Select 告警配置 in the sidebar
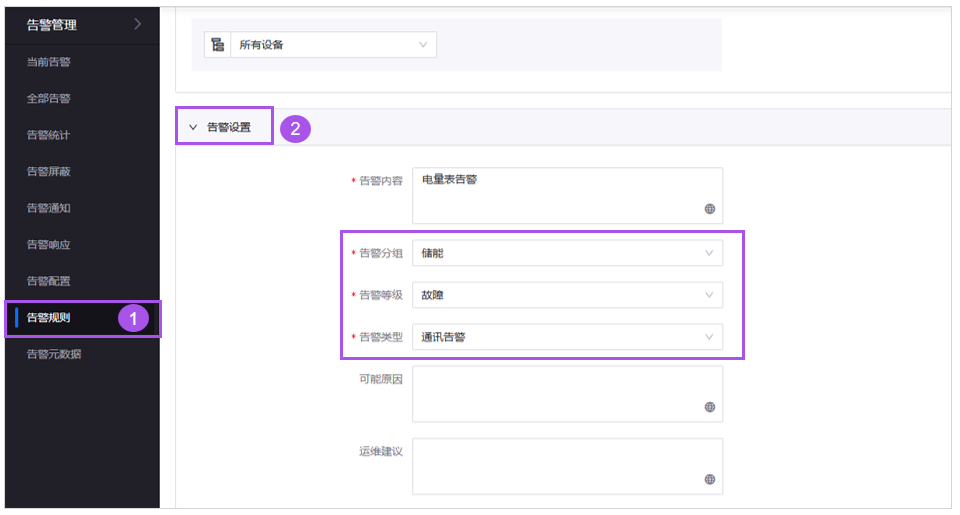The image size is (960, 515). (49, 281)
